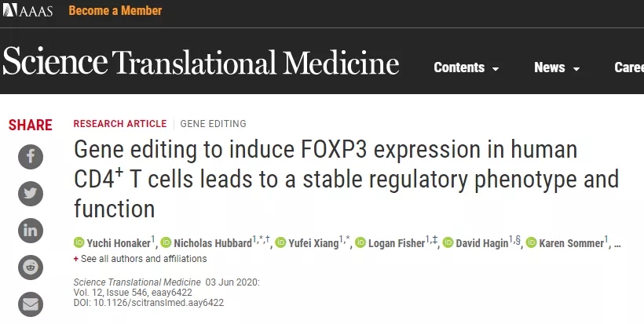Open the News dropdown menu

(556, 67)
